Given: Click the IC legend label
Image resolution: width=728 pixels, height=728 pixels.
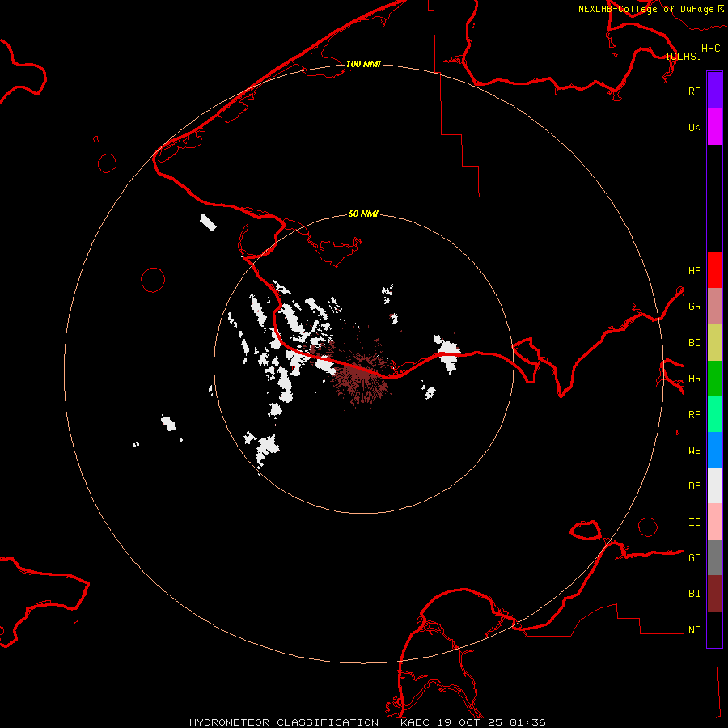Looking at the screenshot, I should [694, 522].
